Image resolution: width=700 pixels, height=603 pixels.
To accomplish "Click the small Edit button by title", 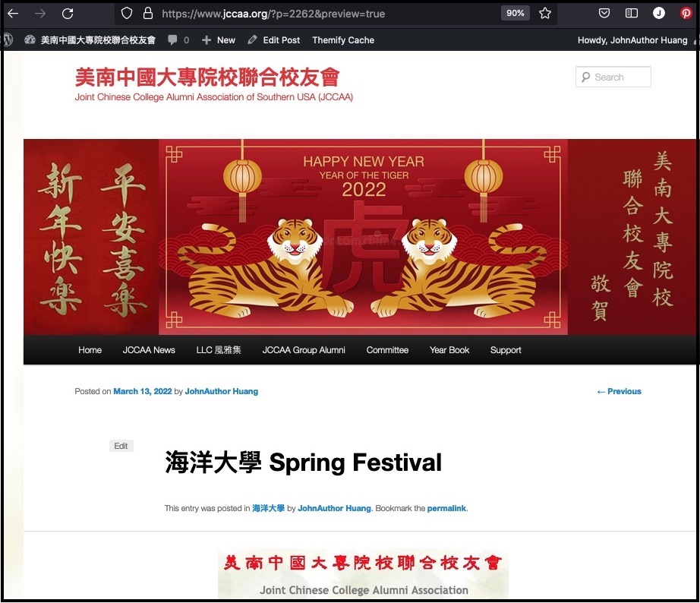I will (121, 446).
